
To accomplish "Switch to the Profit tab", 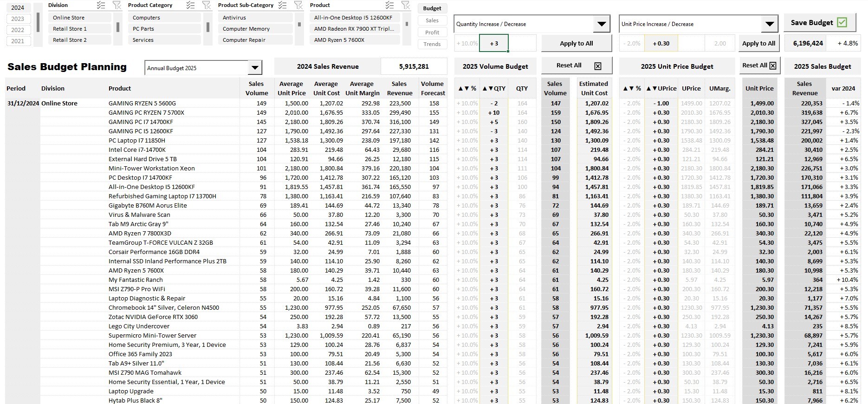I will coord(432,32).
